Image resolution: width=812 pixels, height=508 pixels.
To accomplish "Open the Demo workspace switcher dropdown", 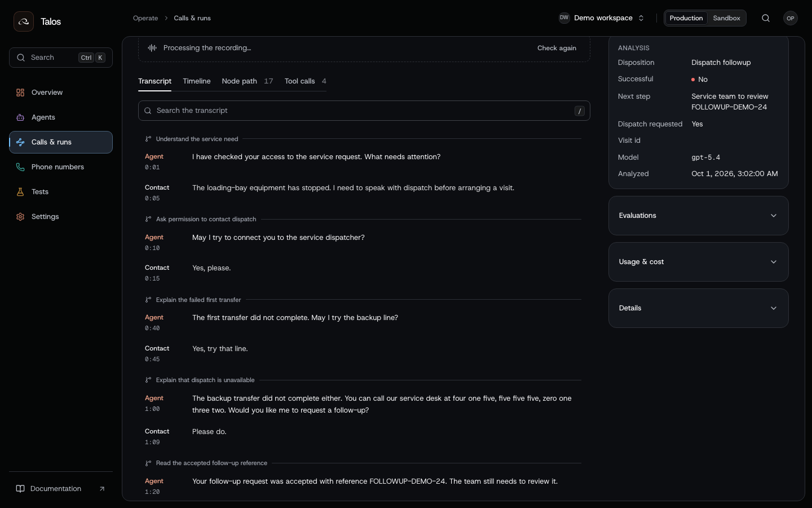I will coord(602,18).
